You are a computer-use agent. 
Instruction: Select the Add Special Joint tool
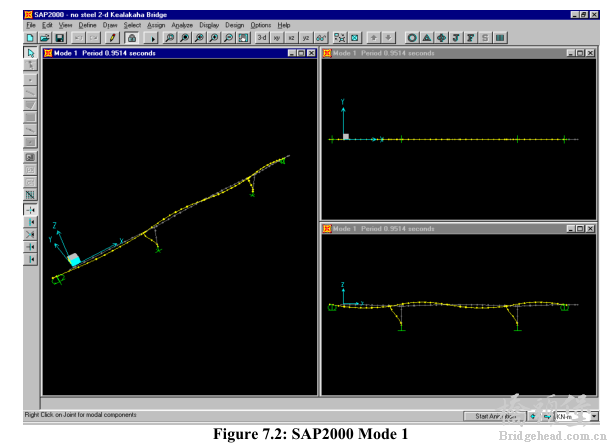click(x=31, y=80)
